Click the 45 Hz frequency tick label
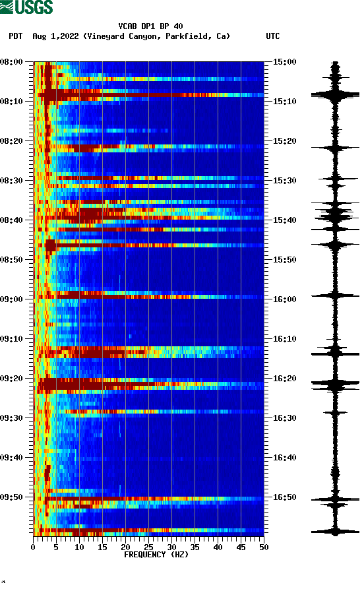Viewport: 364px width, 589px height. [241, 547]
